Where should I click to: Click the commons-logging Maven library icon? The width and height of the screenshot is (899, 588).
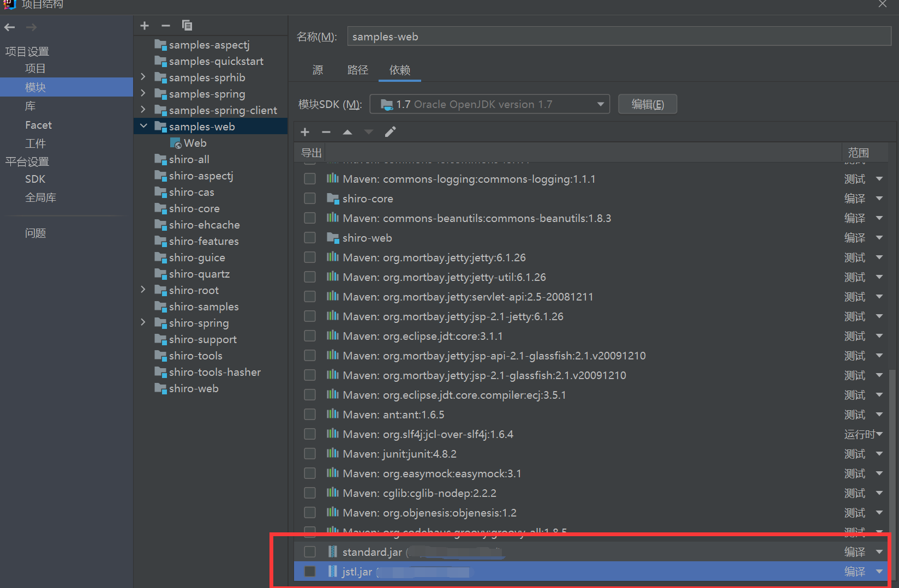333,179
